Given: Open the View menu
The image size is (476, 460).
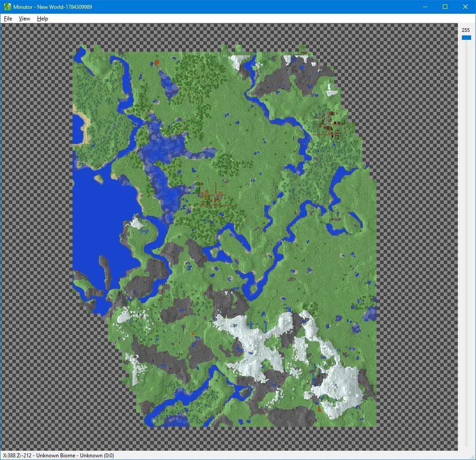Looking at the screenshot, I should coord(24,19).
